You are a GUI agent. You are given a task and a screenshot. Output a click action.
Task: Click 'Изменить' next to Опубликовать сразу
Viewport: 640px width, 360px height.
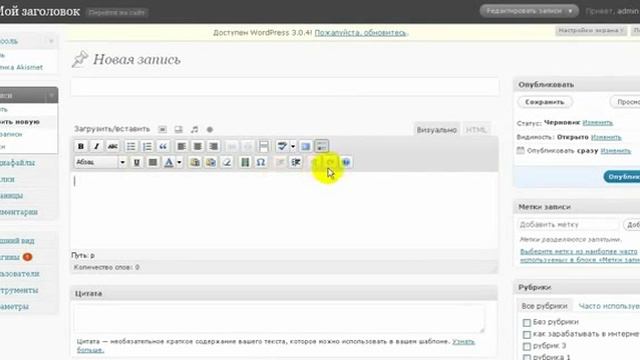coord(616,151)
